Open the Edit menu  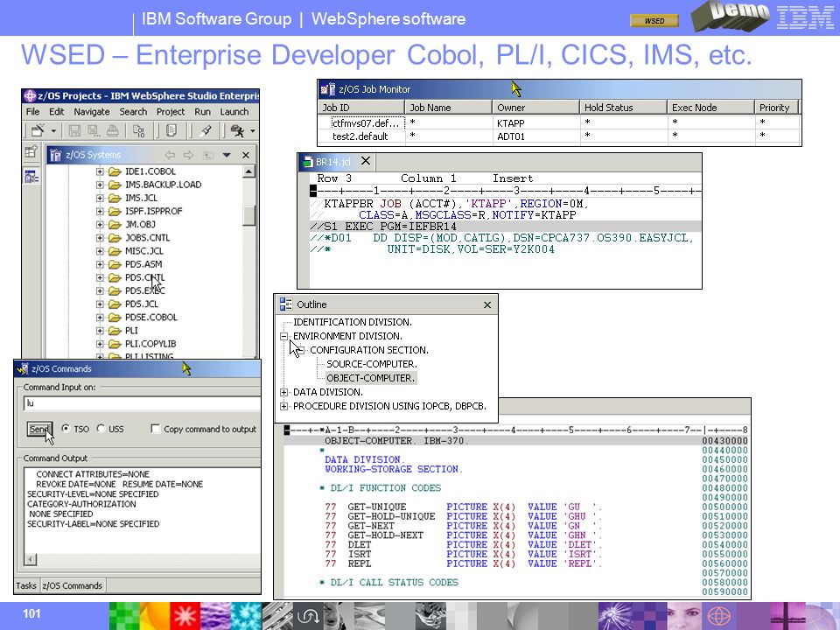point(56,111)
